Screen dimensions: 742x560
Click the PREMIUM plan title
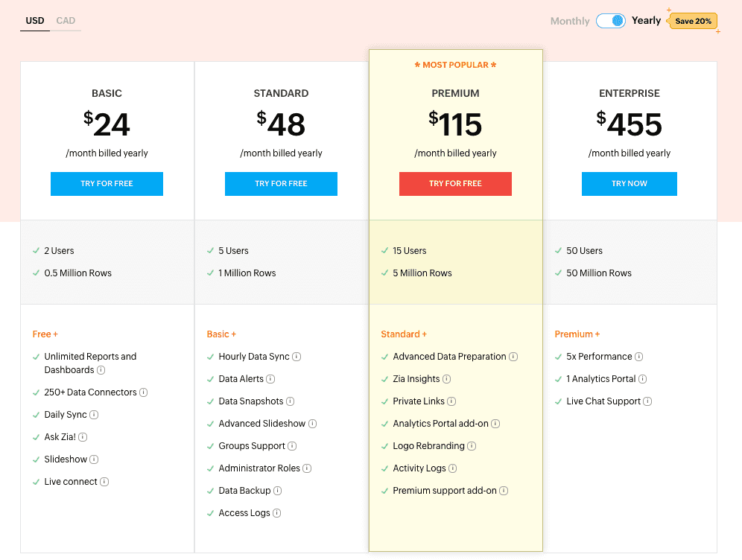click(455, 93)
